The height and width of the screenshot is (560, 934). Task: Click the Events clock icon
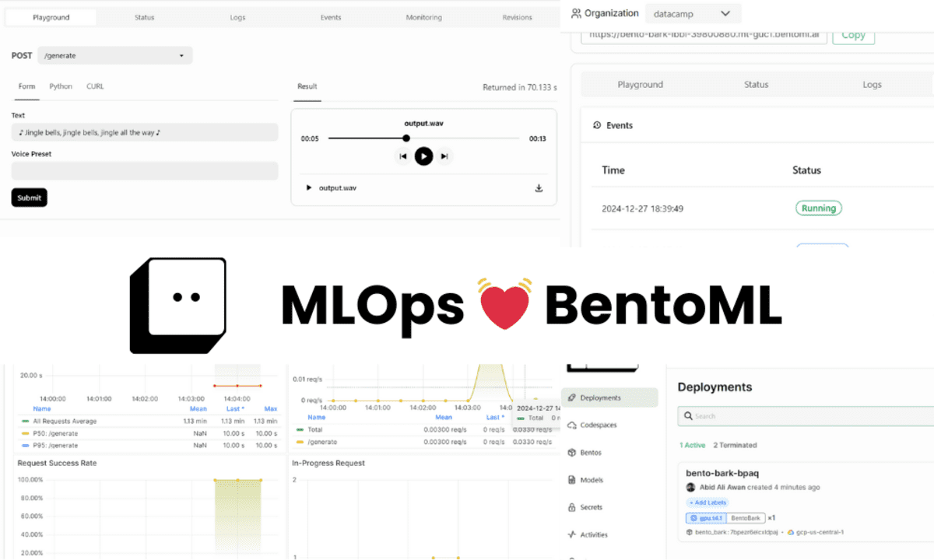596,125
